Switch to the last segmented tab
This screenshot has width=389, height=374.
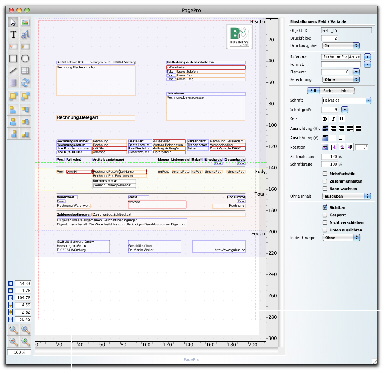tap(346, 91)
